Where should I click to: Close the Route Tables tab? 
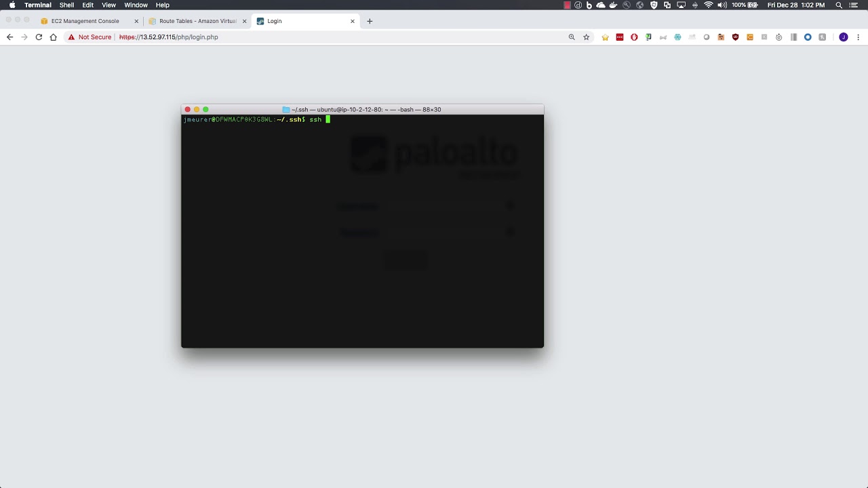coord(245,21)
